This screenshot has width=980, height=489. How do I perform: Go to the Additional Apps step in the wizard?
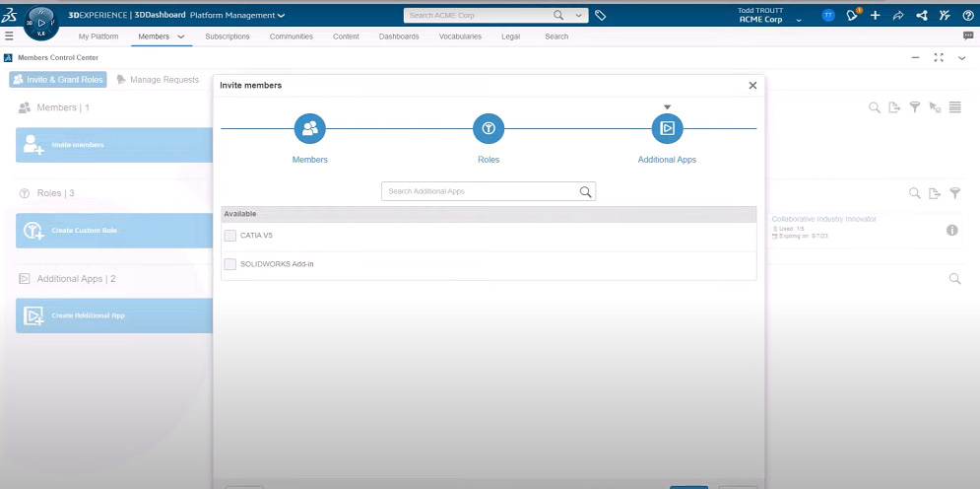[667, 129]
